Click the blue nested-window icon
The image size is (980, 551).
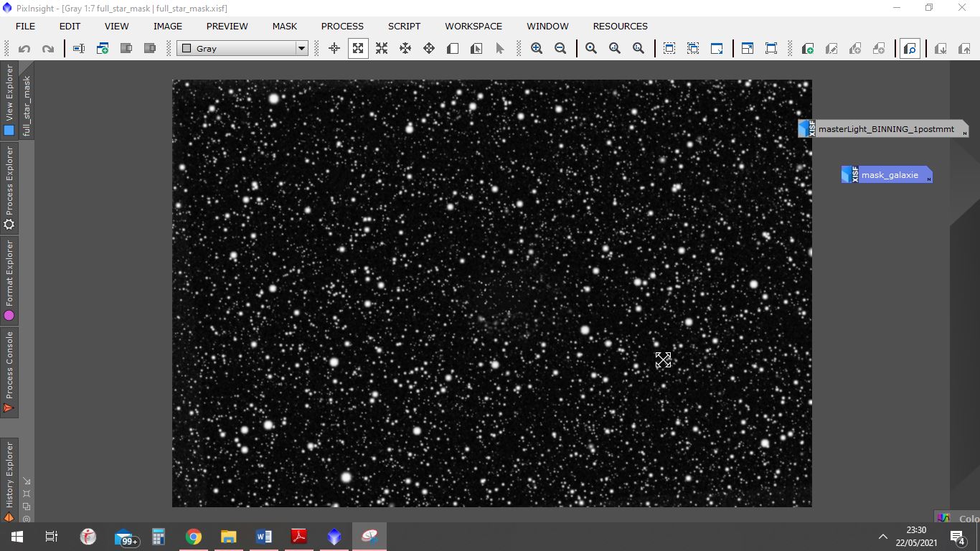pos(748,49)
